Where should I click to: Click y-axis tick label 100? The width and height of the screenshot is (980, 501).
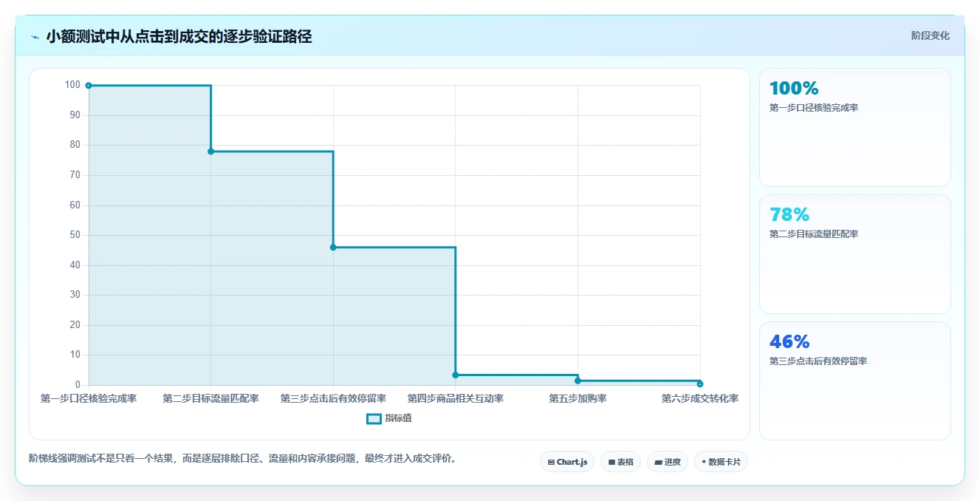[x=72, y=85]
